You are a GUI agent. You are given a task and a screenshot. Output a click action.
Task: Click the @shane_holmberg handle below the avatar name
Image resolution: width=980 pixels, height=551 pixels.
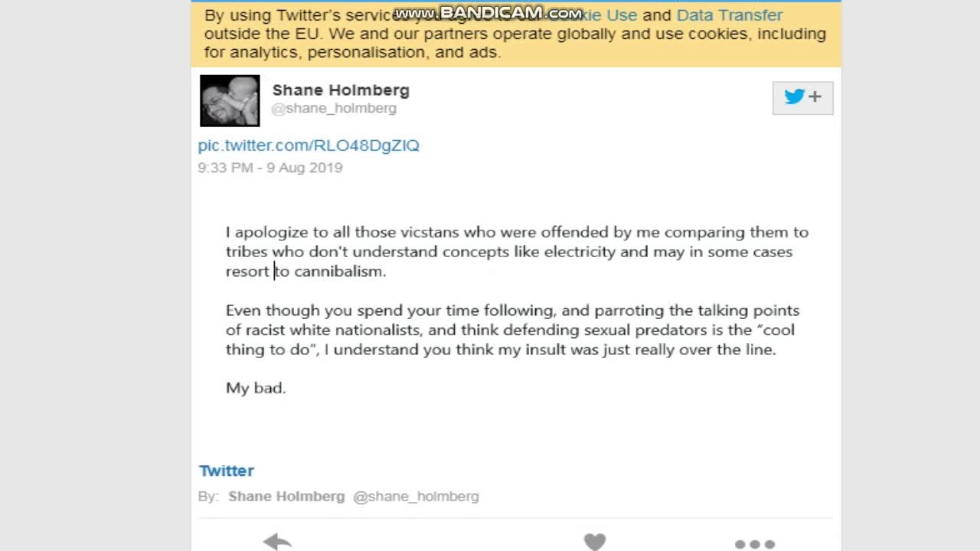tap(334, 109)
